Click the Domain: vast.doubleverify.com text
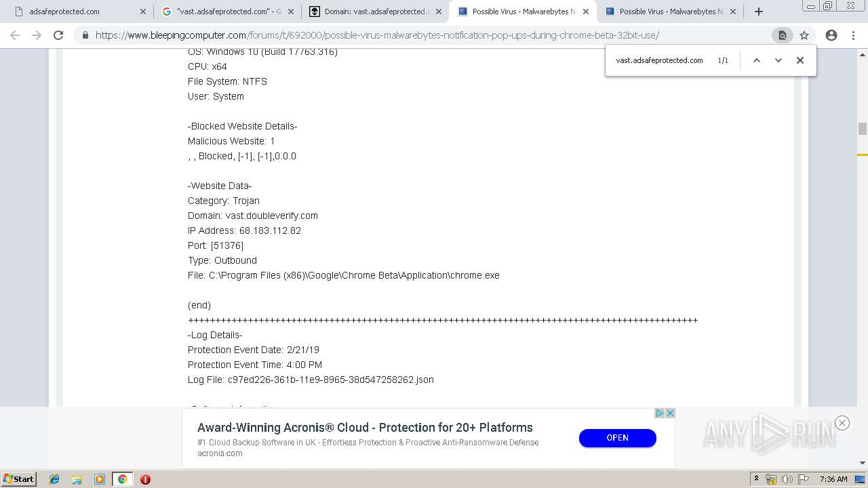The width and height of the screenshot is (868, 488). (x=253, y=216)
